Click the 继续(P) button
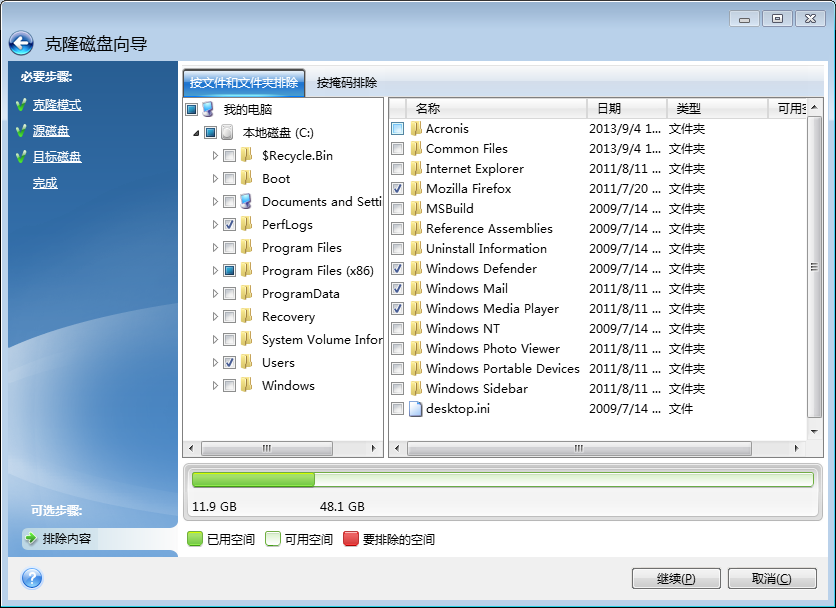Screen dimensions: 836x608 pyautogui.click(x=676, y=578)
